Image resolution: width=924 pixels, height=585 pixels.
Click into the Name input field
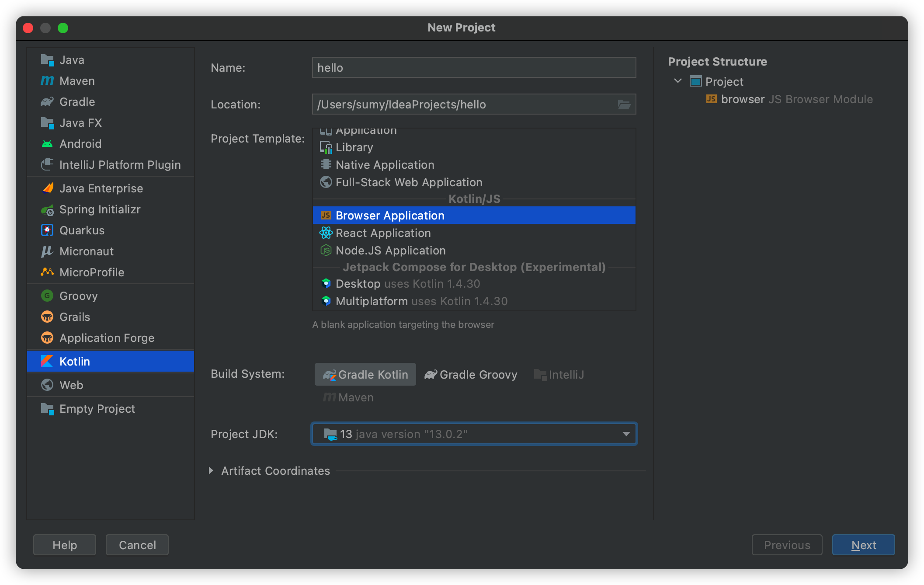474,68
